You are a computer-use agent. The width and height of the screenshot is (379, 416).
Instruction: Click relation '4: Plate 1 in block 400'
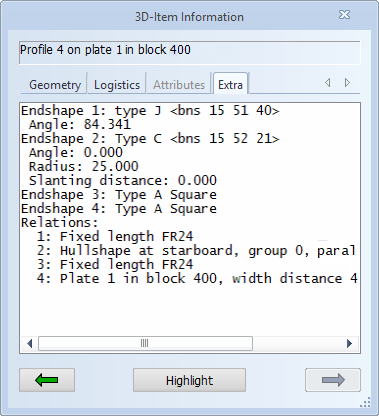(197, 279)
